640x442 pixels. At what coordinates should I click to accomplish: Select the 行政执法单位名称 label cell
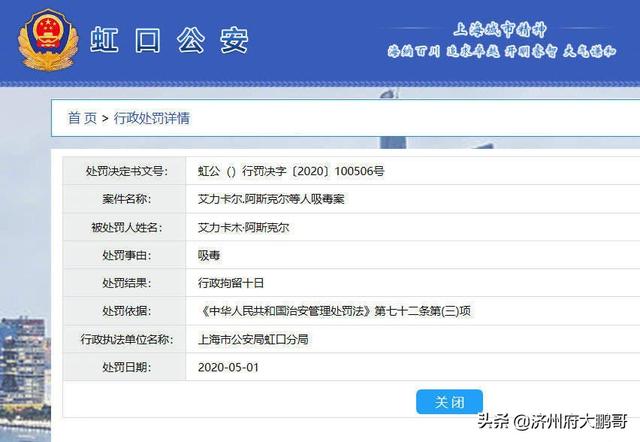[x=124, y=339]
